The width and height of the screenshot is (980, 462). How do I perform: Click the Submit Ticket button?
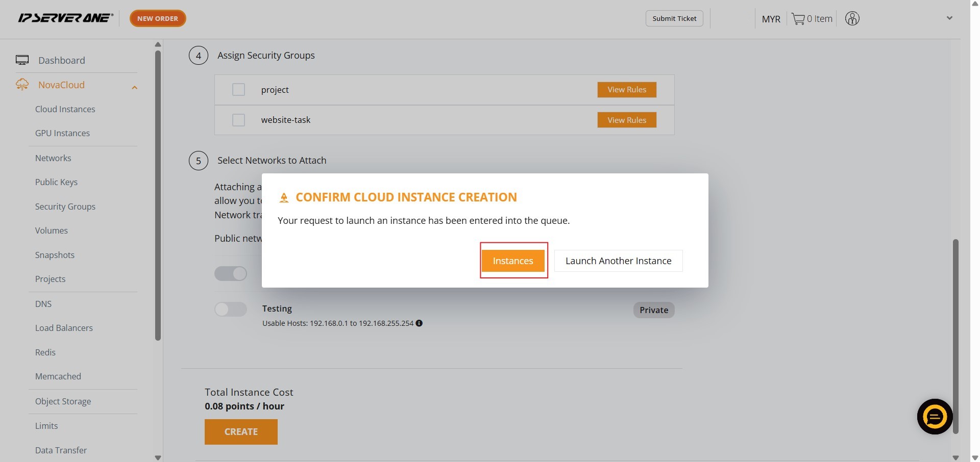click(x=674, y=18)
